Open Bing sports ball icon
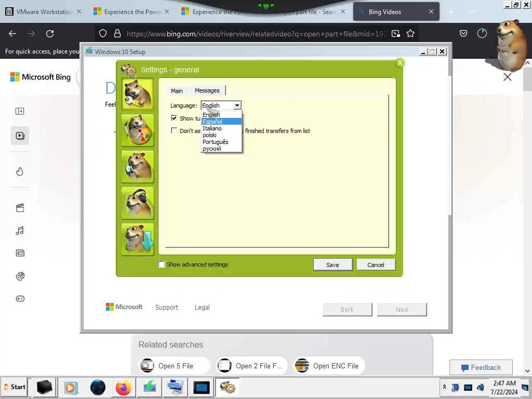 click(20, 276)
